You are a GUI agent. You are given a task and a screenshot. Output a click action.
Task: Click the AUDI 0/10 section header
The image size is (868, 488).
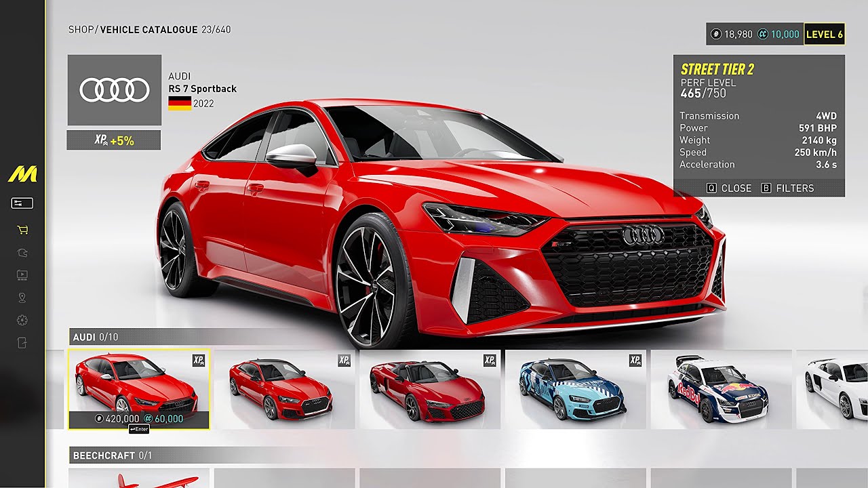(x=94, y=337)
